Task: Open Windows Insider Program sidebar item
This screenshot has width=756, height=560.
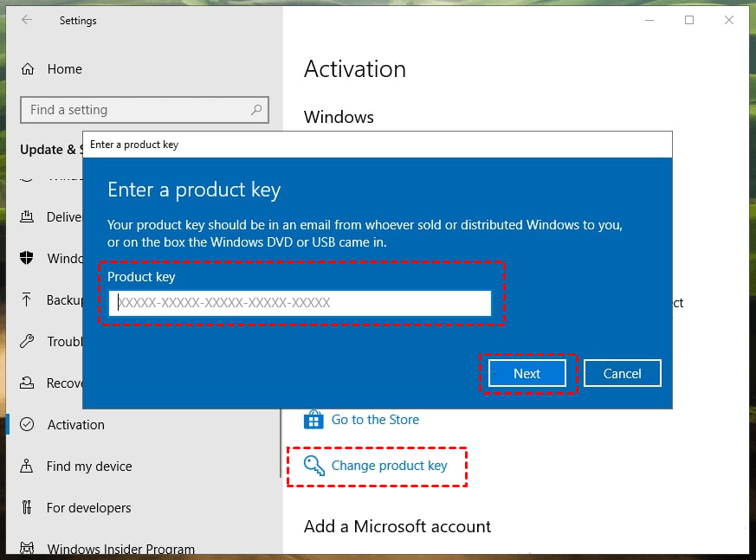Action: 120,549
